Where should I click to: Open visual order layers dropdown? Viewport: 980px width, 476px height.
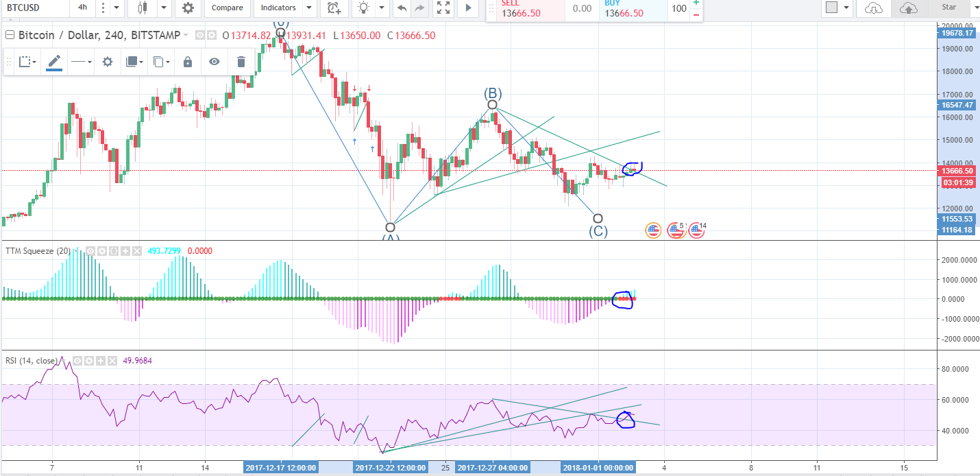click(x=134, y=62)
